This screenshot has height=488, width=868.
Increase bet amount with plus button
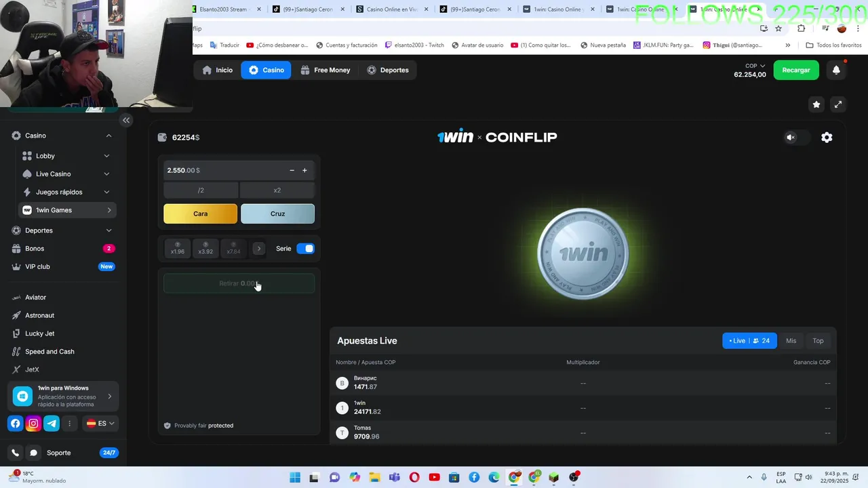[x=304, y=171]
